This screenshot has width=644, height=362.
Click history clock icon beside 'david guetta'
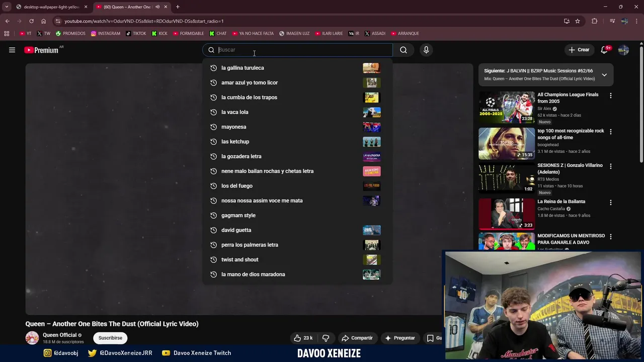tap(213, 230)
